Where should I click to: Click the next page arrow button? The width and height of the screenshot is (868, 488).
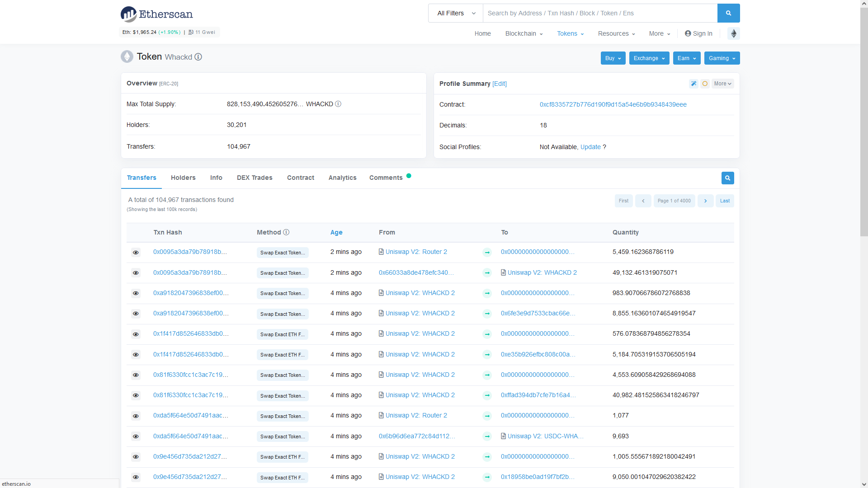[705, 201]
